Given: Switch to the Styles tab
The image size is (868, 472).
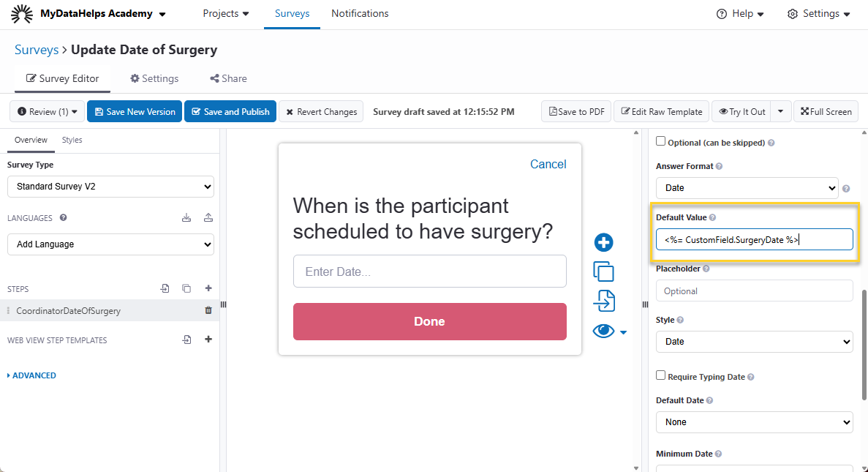Looking at the screenshot, I should (72, 140).
